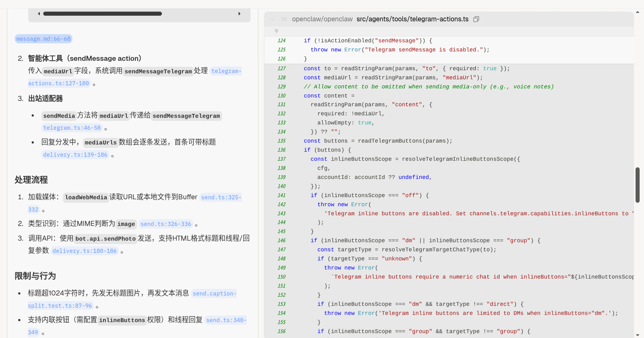Open the telegram.ts:46-58 source link
Viewport: 644px width, 338px height.
pos(72,128)
